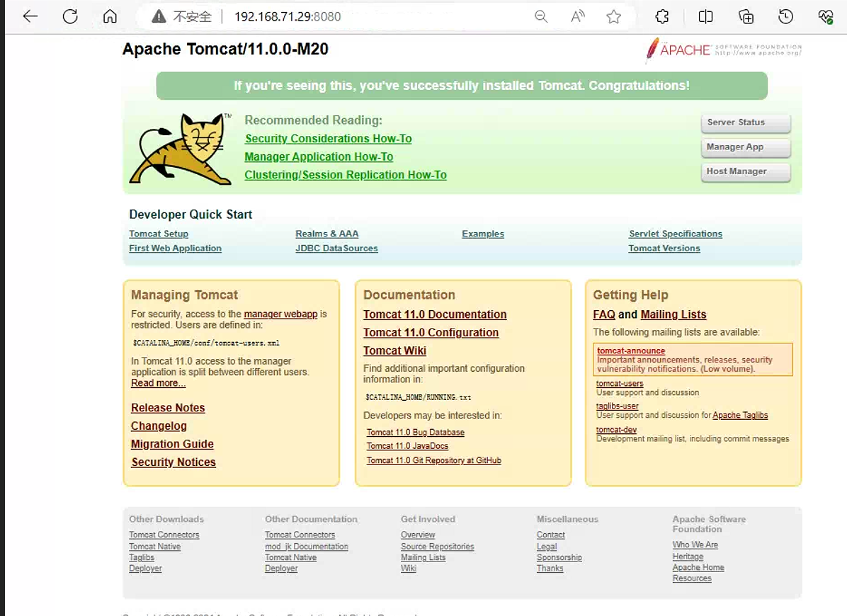Open the browser history clock icon
The image size is (847, 616).
coord(786,17)
